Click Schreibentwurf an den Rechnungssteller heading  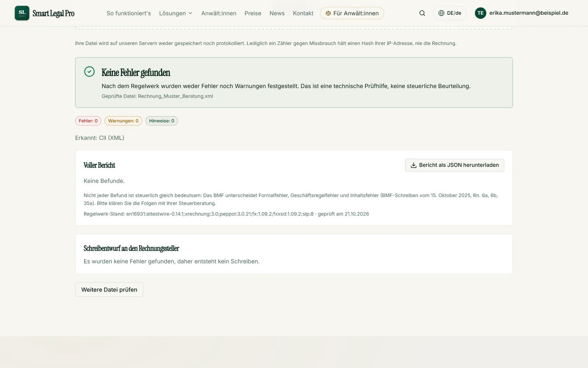pos(131,248)
